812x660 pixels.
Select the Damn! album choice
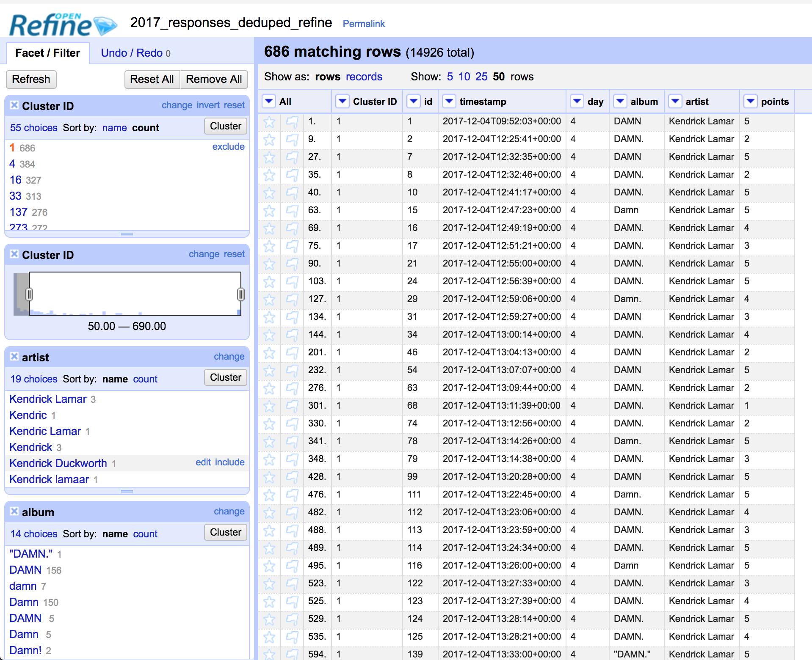[25, 650]
